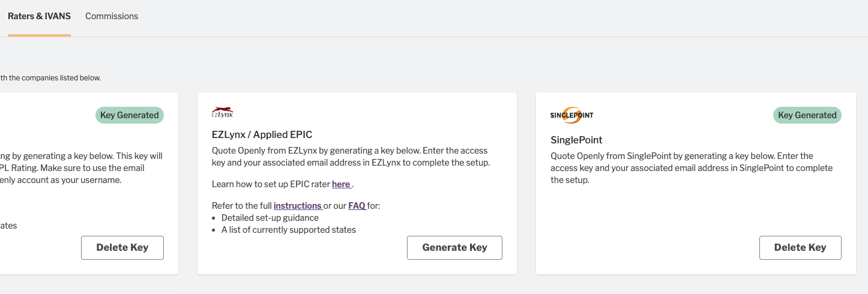Viewport: 868px width, 294px height.
Task: Open the Raters & IVANS tab
Action: (39, 16)
